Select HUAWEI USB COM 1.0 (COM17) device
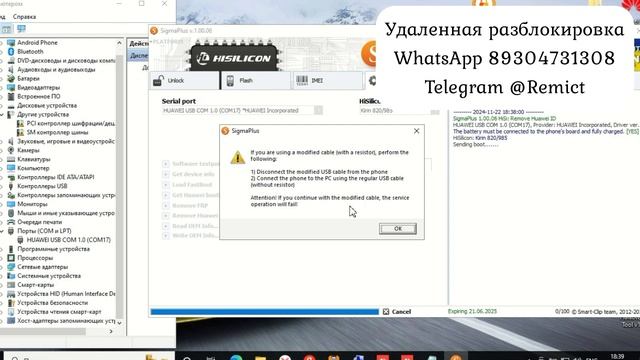This screenshot has width=640, height=360. pos(69,240)
